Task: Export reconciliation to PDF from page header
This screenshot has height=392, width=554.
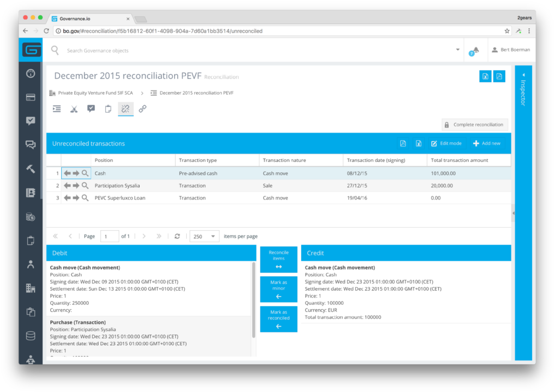Action: click(499, 76)
